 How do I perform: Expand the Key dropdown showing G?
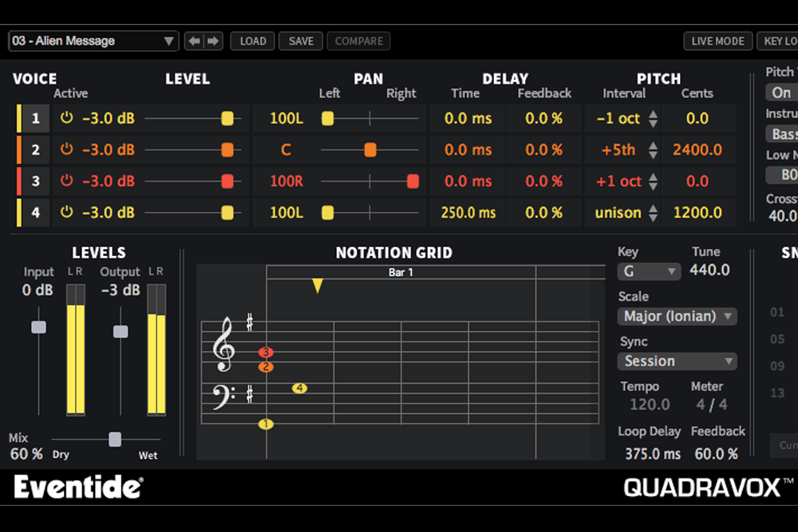(649, 271)
